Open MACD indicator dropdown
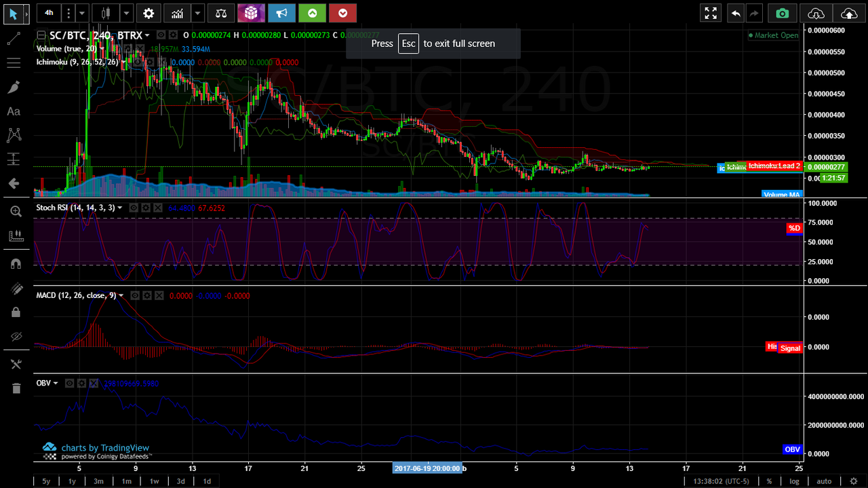Image resolution: width=868 pixels, height=488 pixels. coord(121,295)
